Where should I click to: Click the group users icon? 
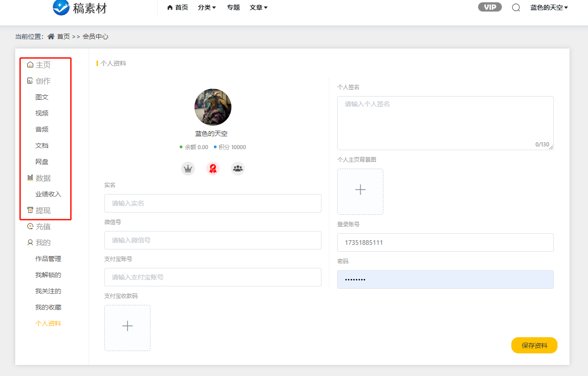(x=238, y=169)
